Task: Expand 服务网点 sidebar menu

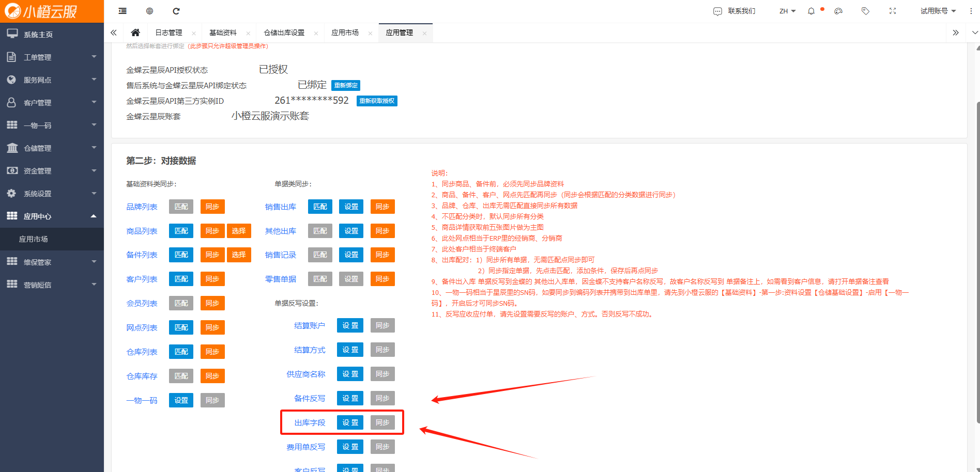Action: (52, 80)
